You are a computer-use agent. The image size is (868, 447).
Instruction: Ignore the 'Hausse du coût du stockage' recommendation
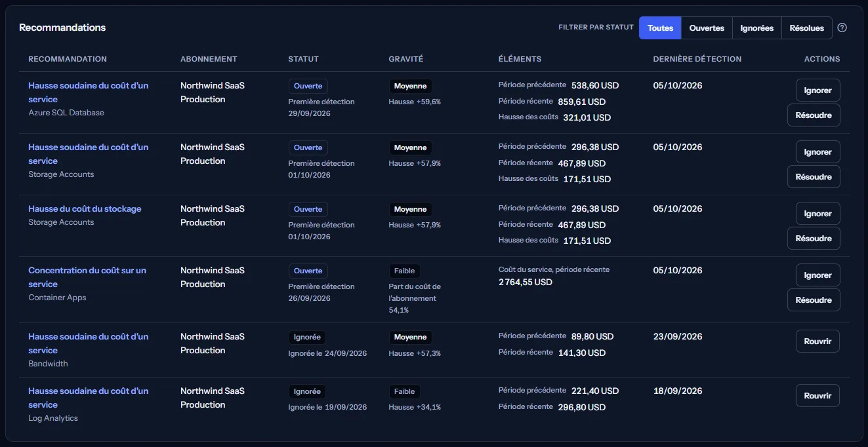pos(817,214)
